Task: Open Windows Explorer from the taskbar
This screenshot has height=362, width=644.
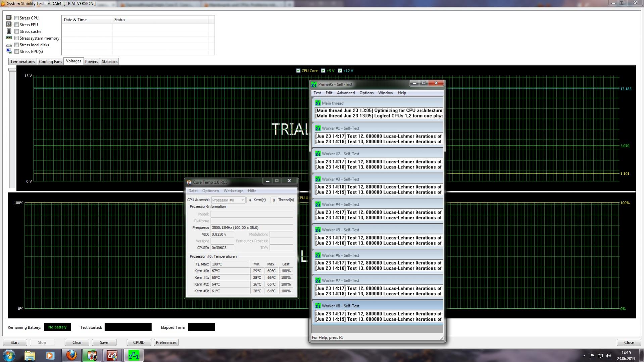Action: coord(30,355)
